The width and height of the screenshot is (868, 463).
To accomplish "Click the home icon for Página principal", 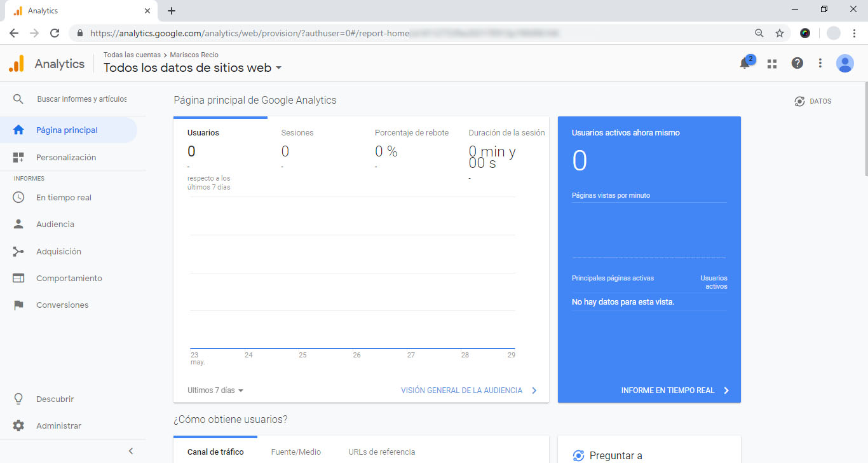I will pos(18,130).
